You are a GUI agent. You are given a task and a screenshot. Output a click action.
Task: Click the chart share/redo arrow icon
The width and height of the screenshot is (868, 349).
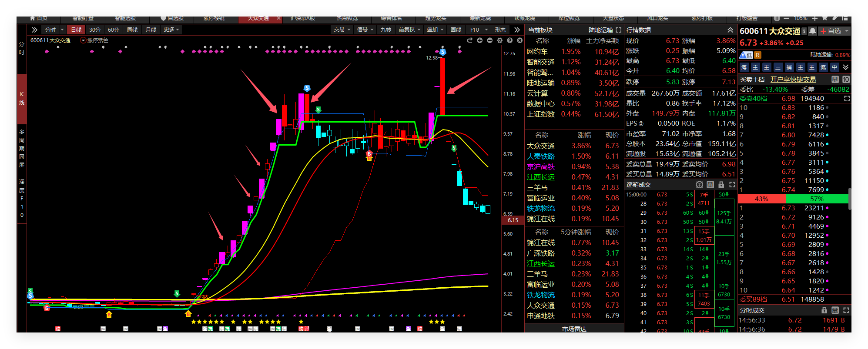point(470,40)
